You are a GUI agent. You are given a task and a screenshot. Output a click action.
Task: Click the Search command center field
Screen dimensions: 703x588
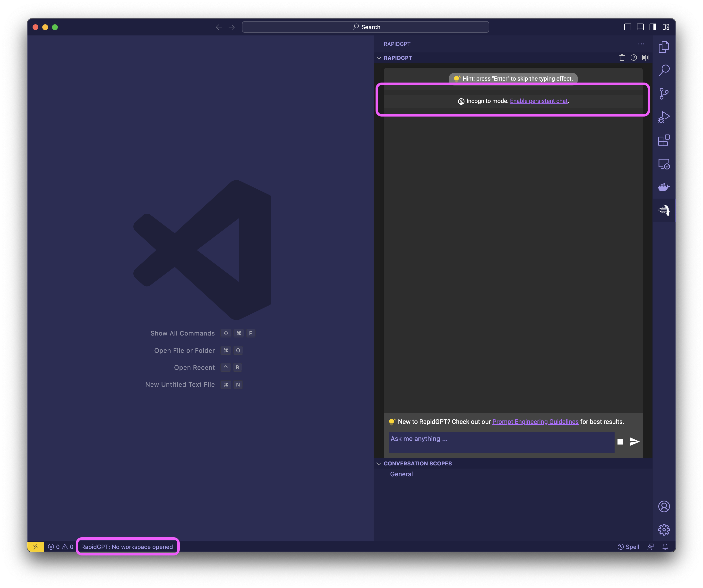(x=365, y=27)
